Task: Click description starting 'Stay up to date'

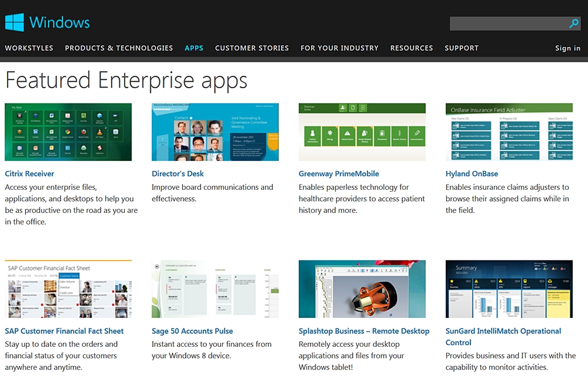Action: click(61, 356)
